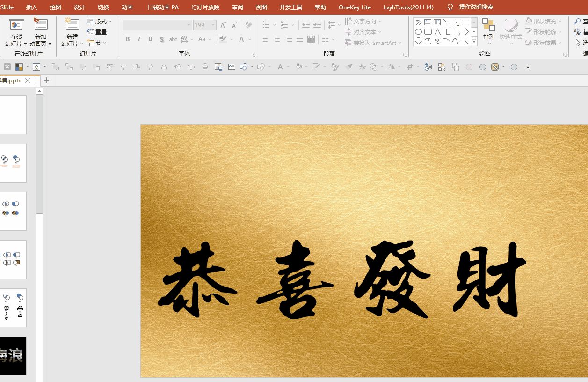Toggle italic formatting

click(138, 40)
